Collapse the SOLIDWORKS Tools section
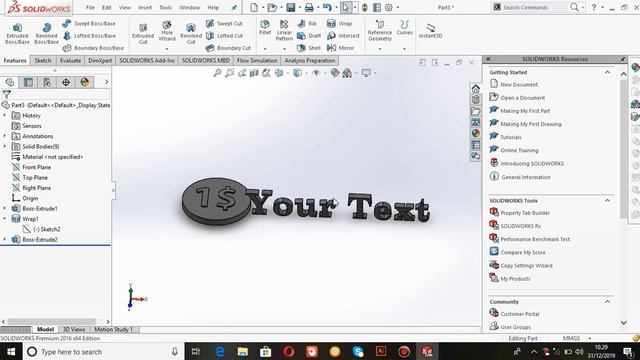 pos(607,200)
